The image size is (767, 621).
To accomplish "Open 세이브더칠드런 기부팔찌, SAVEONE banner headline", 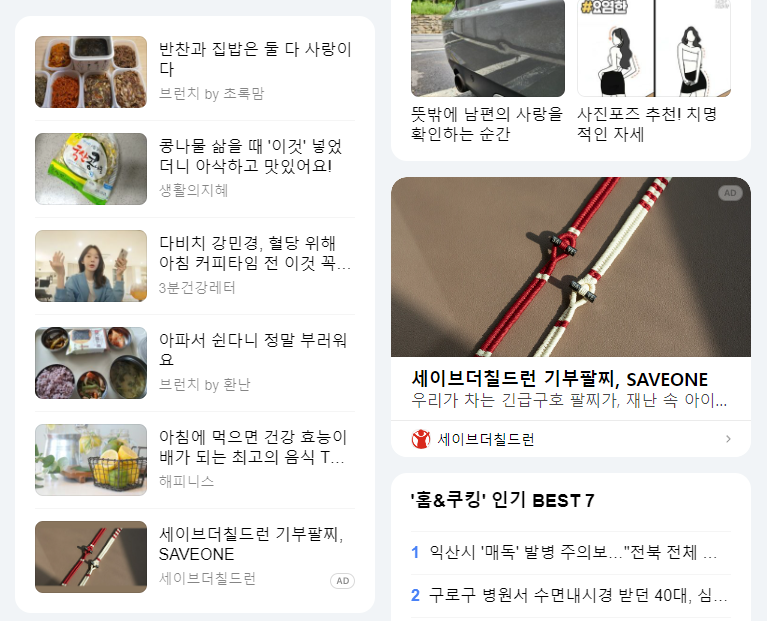I will coord(560,379).
